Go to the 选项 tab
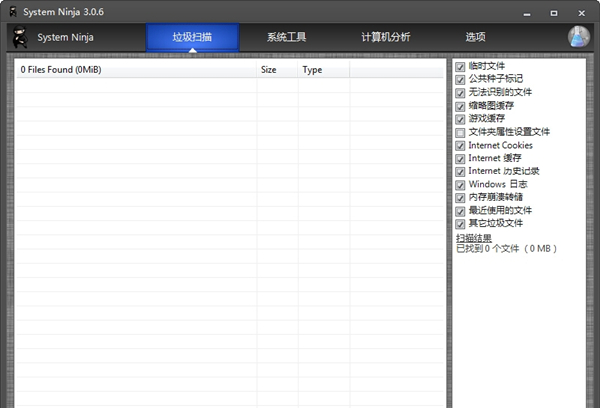Screen dimensions: 600x408 coord(475,37)
